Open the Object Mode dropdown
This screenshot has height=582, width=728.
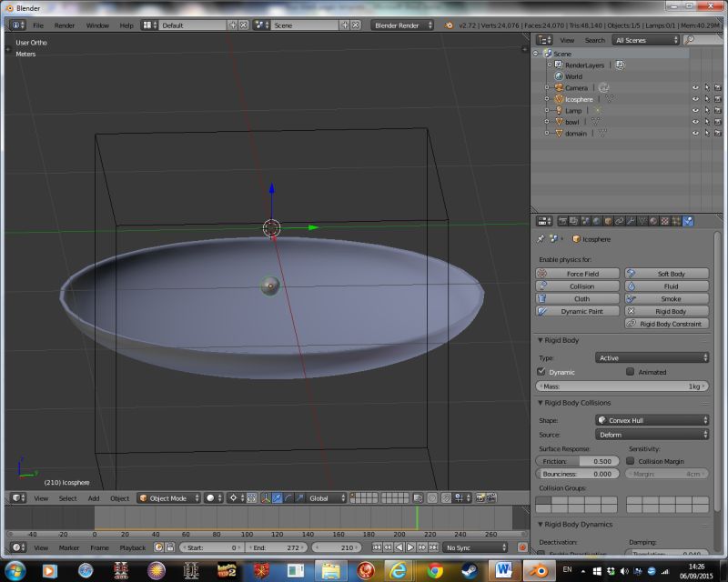click(167, 498)
